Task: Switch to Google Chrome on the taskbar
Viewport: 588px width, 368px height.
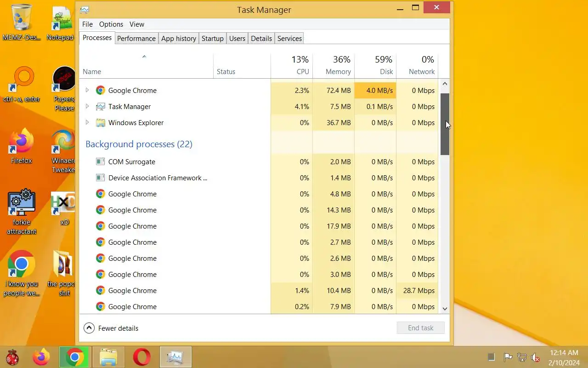Action: click(74, 357)
